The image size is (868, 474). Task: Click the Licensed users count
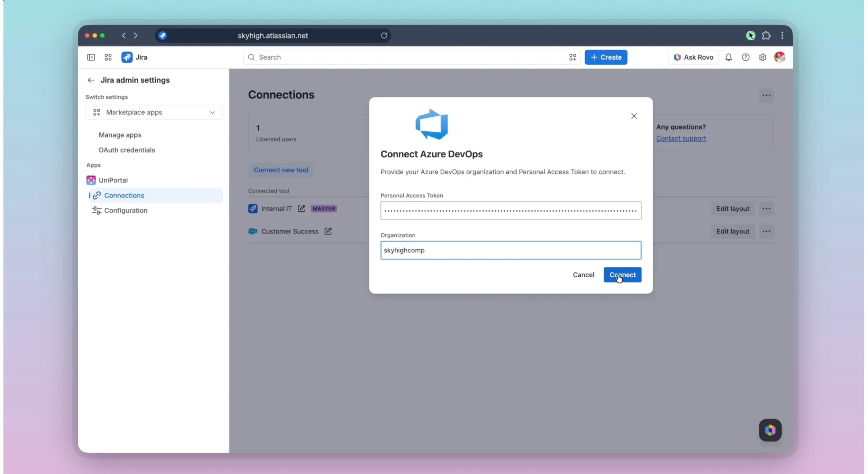point(258,128)
